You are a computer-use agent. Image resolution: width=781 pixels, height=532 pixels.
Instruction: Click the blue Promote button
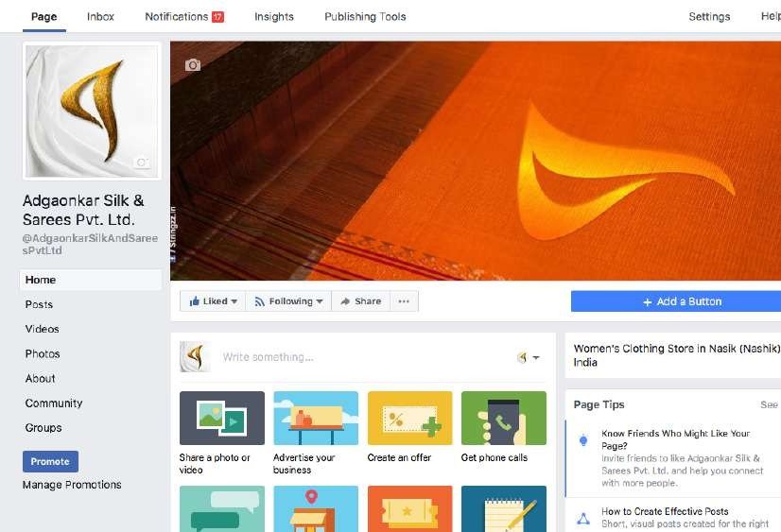tap(50, 461)
